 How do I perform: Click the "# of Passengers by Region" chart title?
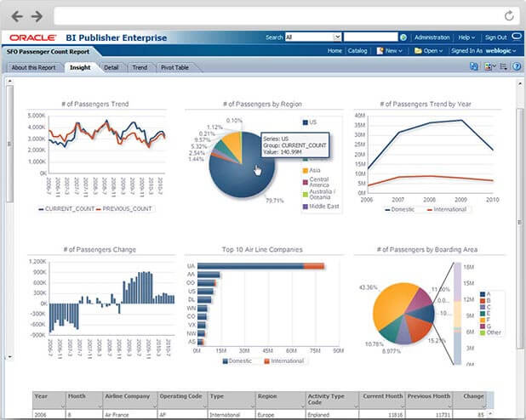(x=262, y=105)
